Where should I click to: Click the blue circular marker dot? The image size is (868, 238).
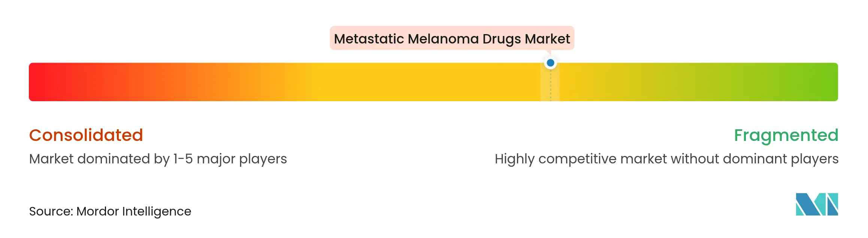click(x=550, y=63)
